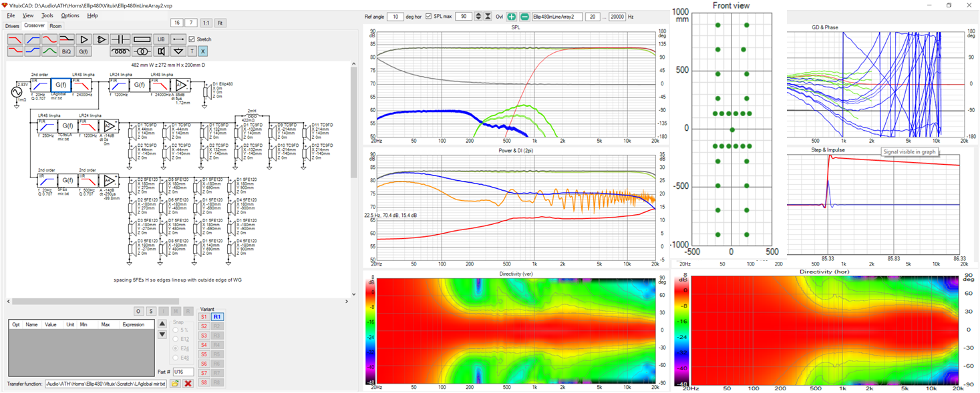
Task: Switch to the Drivers tab
Action: coord(12,26)
